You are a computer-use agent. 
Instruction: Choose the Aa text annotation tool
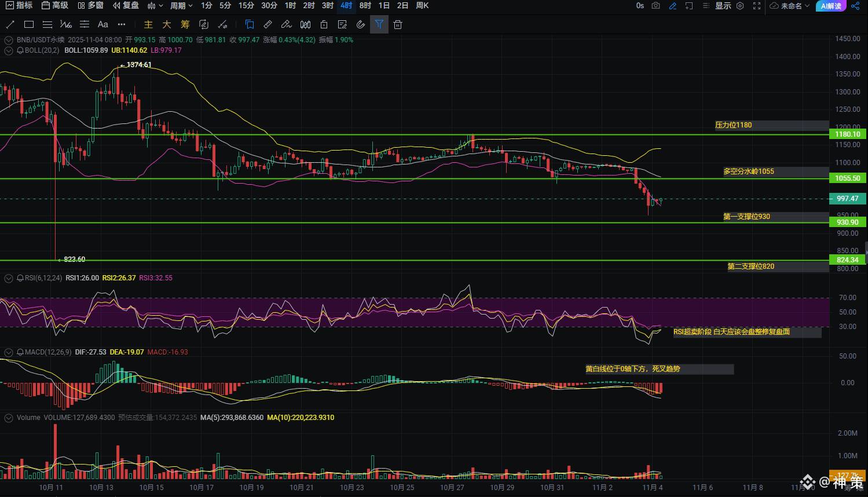point(102,24)
